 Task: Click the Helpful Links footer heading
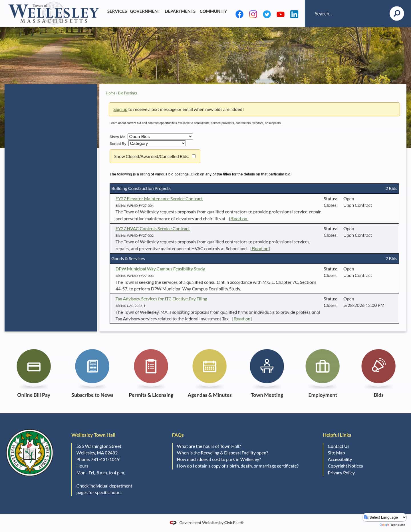pos(337,435)
